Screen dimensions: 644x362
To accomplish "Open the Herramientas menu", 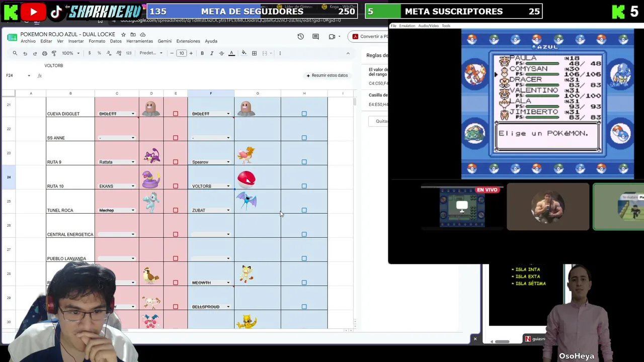I will [139, 41].
